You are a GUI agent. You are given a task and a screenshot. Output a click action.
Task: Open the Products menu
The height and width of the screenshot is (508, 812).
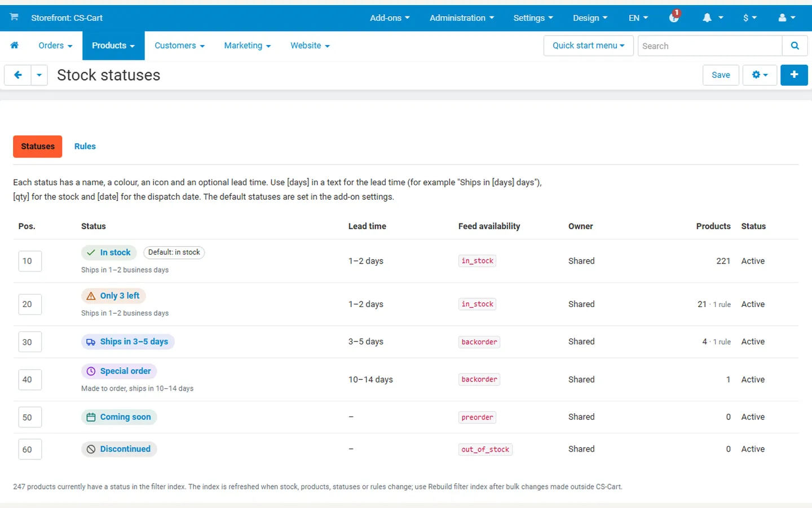tap(113, 46)
